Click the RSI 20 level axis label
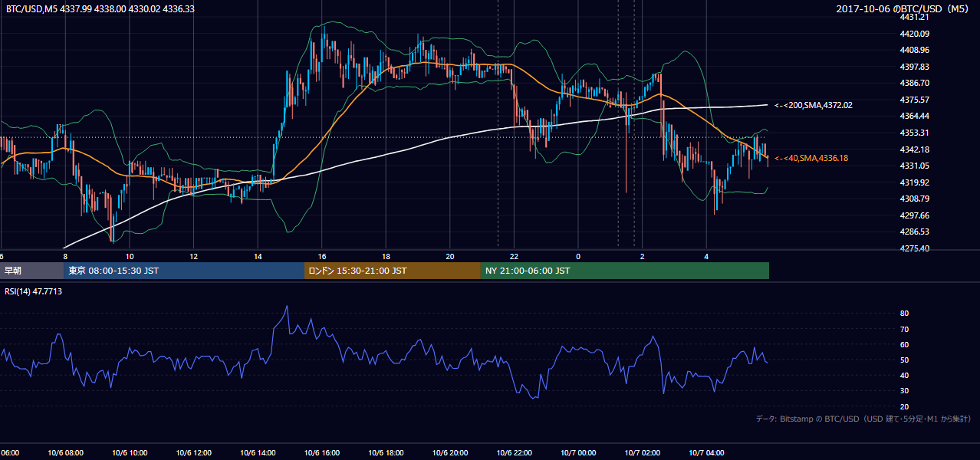 [x=904, y=406]
